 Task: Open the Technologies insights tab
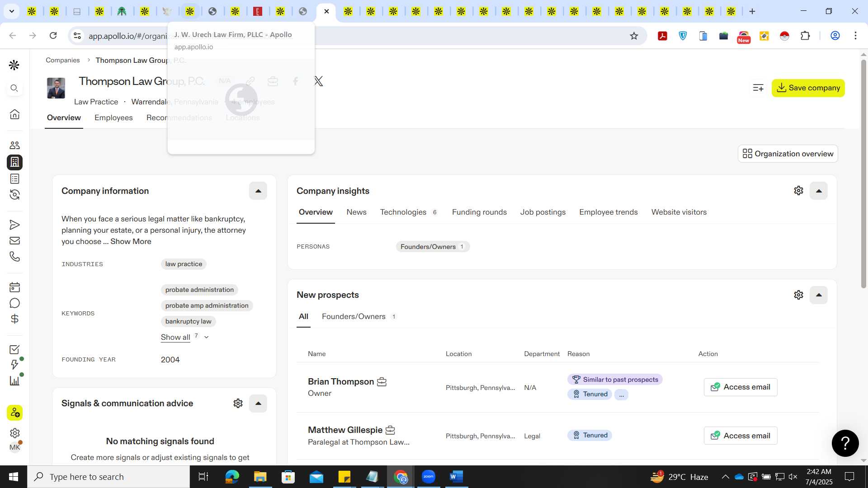[x=408, y=212]
